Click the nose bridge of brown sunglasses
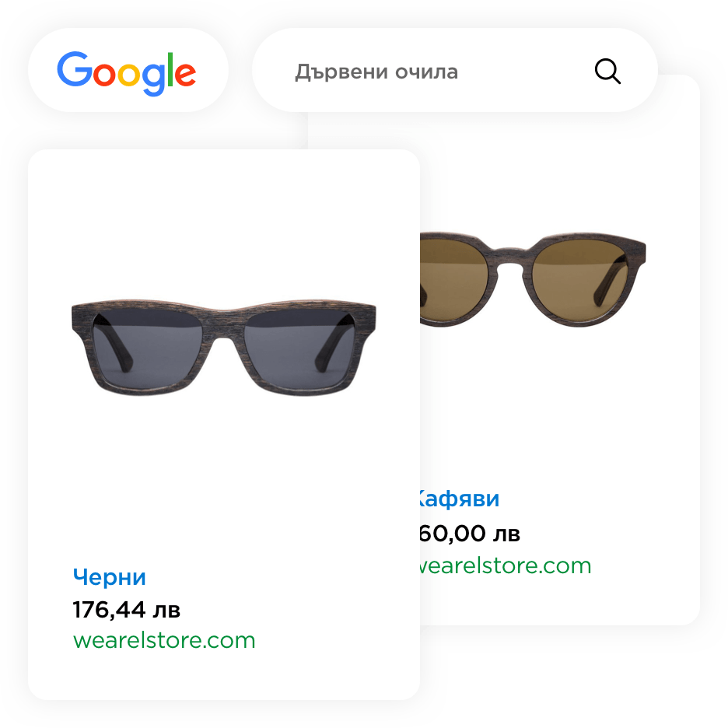Image resolution: width=728 pixels, height=728 pixels. 509,259
